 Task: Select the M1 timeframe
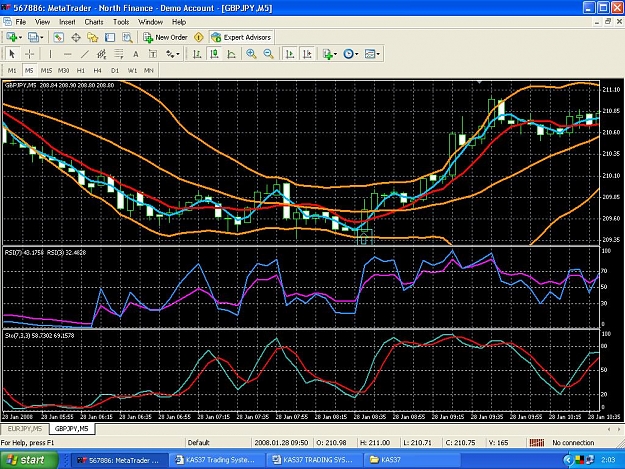[12, 71]
